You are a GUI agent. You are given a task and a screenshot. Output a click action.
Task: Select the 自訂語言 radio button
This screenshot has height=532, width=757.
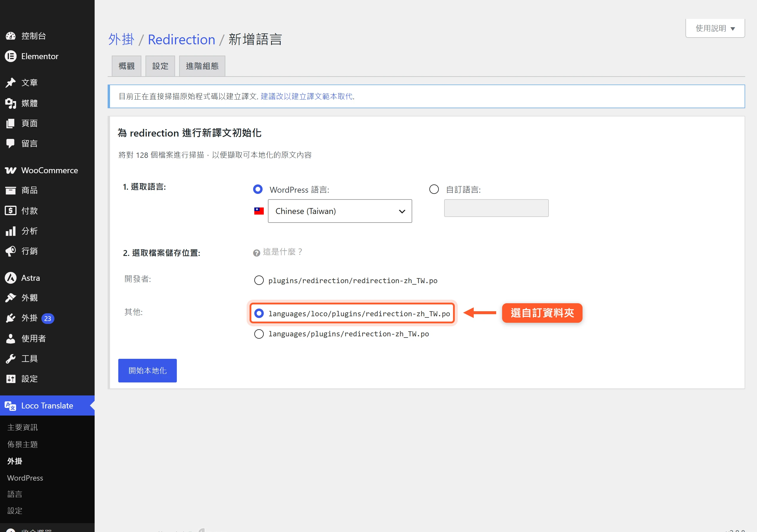[434, 189]
